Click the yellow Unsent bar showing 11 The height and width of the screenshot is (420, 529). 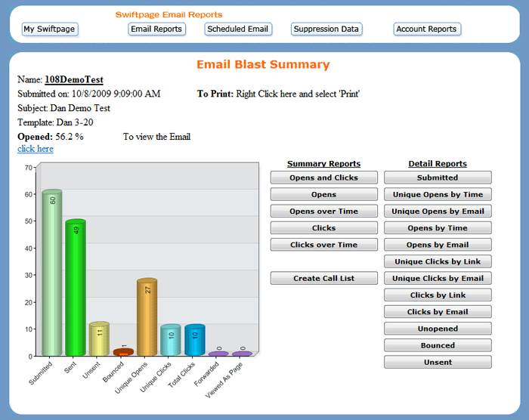[x=99, y=338]
